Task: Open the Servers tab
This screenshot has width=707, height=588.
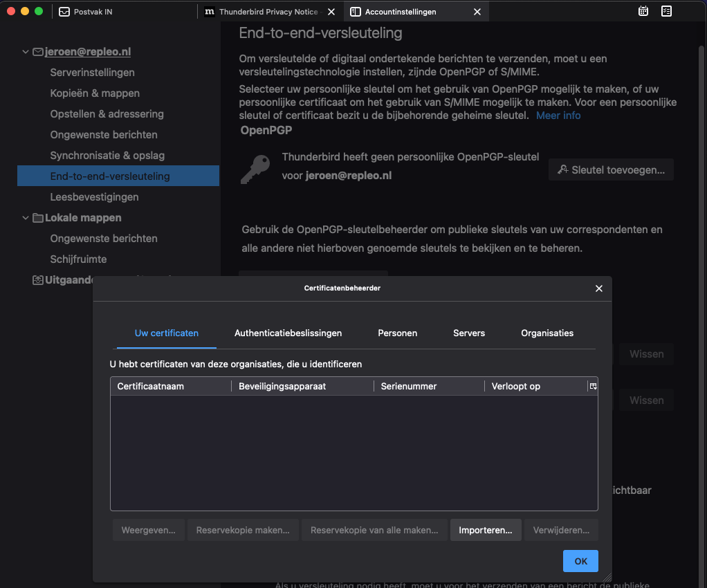Action: pos(469,333)
